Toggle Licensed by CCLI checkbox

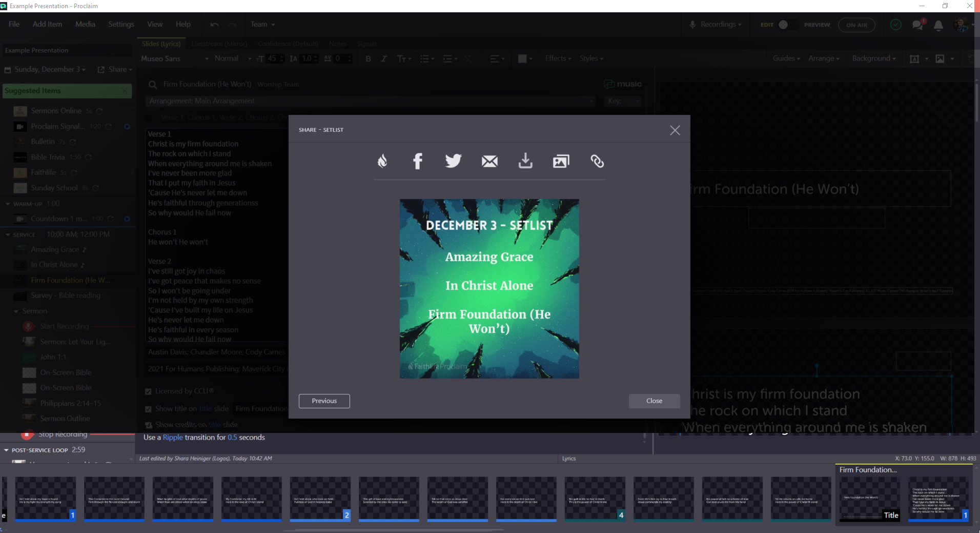point(148,391)
